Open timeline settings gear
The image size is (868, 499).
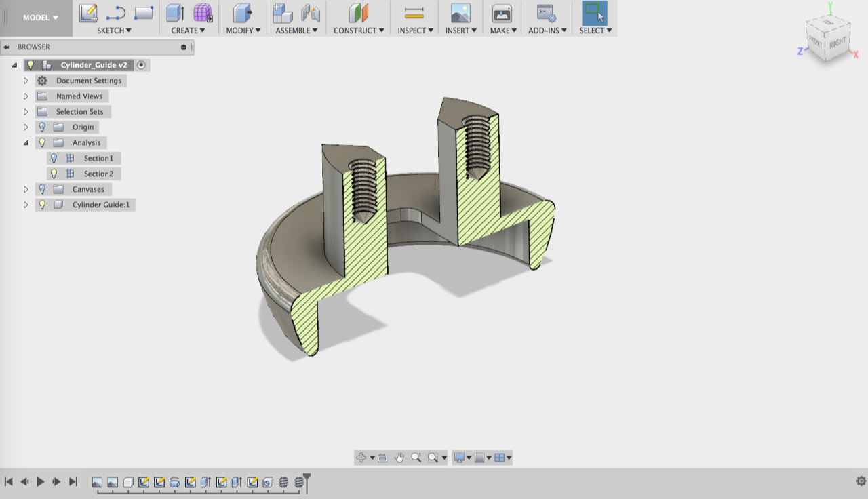point(861,481)
